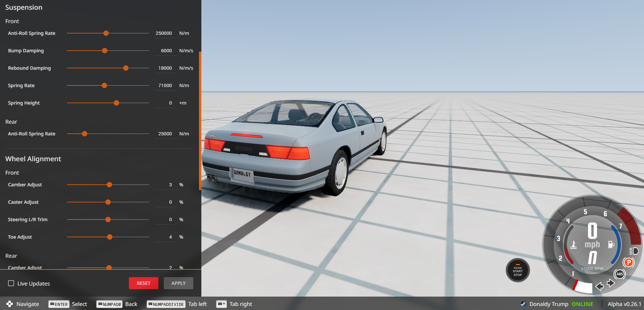Click the NUMPADDIVIDE key icon for Tab left

(x=166, y=304)
